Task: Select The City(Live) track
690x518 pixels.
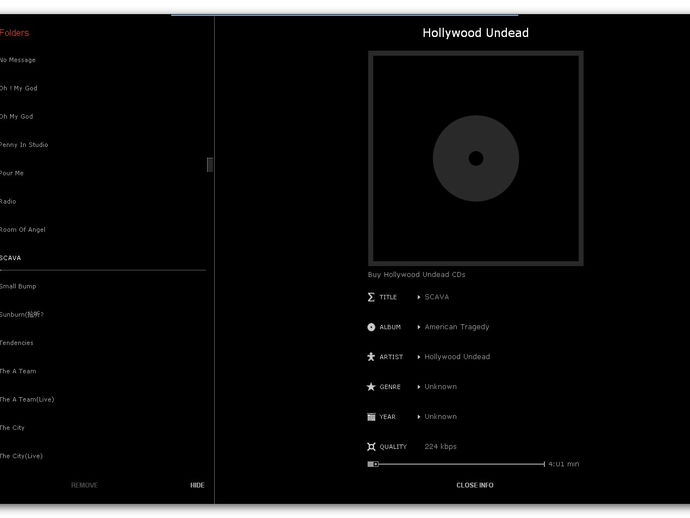Action: point(21,456)
